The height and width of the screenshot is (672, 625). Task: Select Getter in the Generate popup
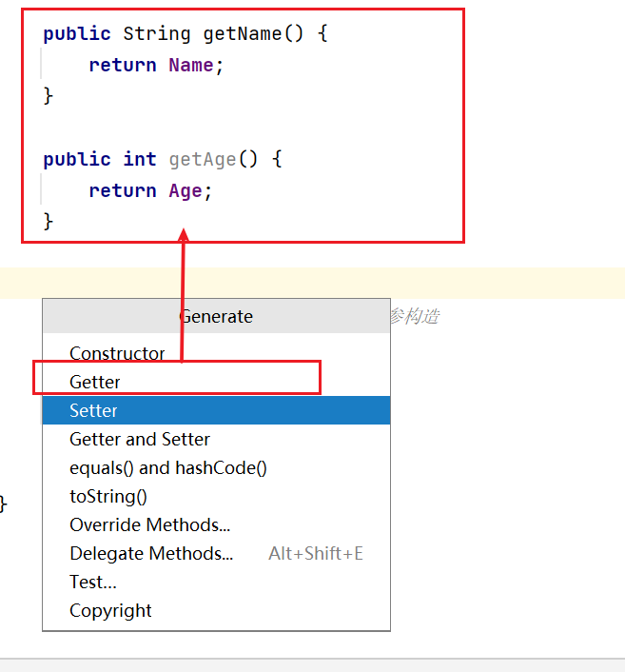click(x=216, y=382)
